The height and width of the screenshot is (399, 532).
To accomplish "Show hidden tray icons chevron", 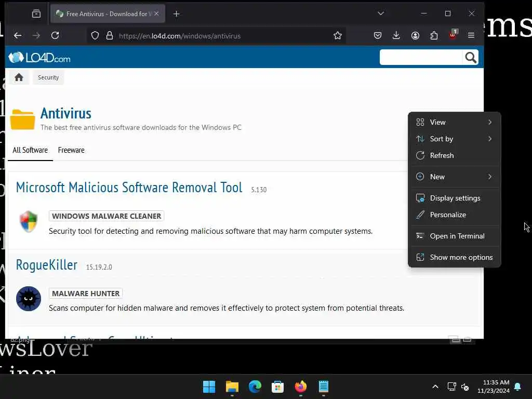I will pyautogui.click(x=435, y=387).
